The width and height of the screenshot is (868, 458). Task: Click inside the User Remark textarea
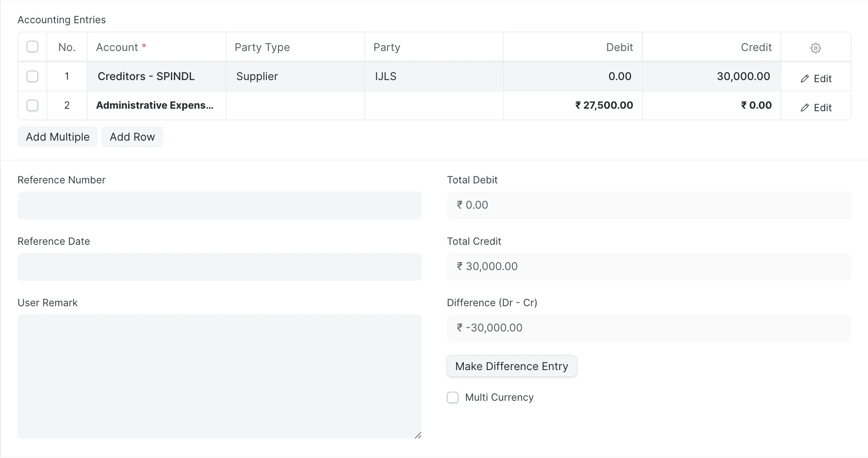coord(219,377)
